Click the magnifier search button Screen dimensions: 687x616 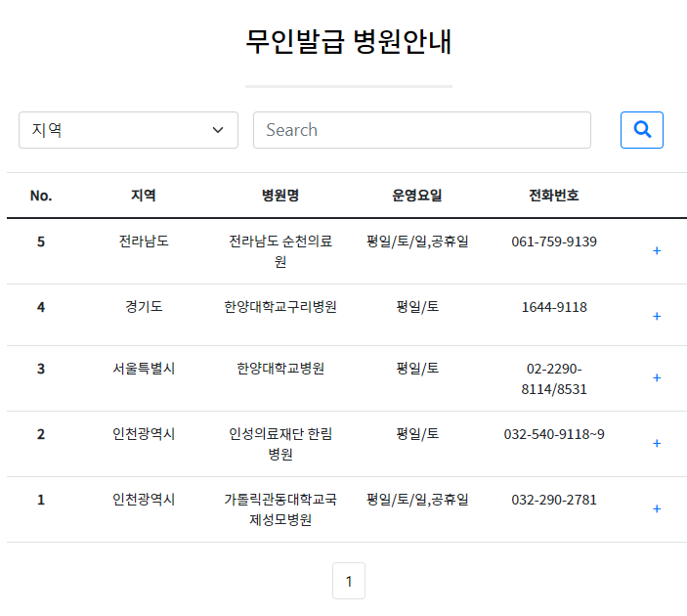pos(641,130)
